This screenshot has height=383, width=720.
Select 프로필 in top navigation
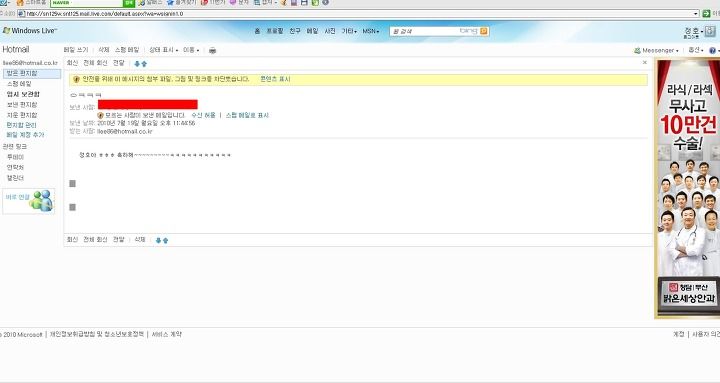[x=275, y=31]
